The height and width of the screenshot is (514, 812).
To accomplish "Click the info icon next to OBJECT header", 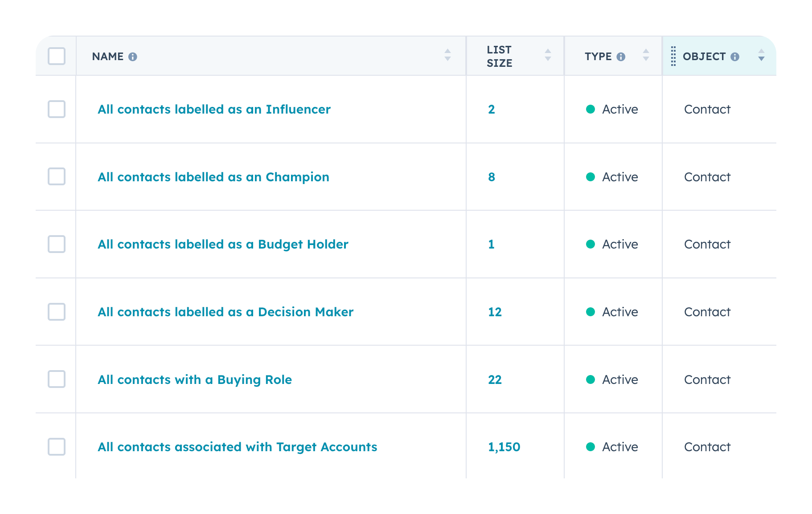I will pyautogui.click(x=735, y=57).
